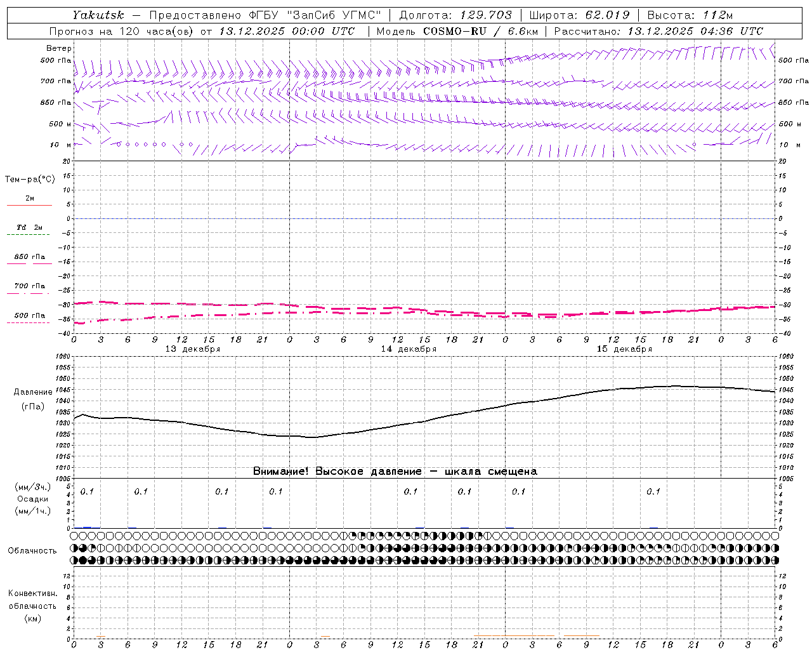Image resolution: width=812 pixels, height=650 pixels.
Task: Click the 'Td 2м' dew point legend entry
Action: pyautogui.click(x=30, y=227)
